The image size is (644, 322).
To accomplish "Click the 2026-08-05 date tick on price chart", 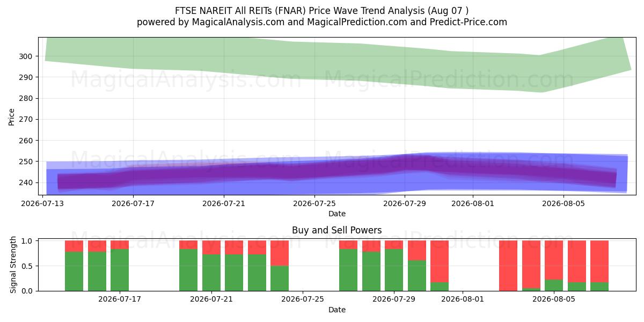I will point(563,203).
